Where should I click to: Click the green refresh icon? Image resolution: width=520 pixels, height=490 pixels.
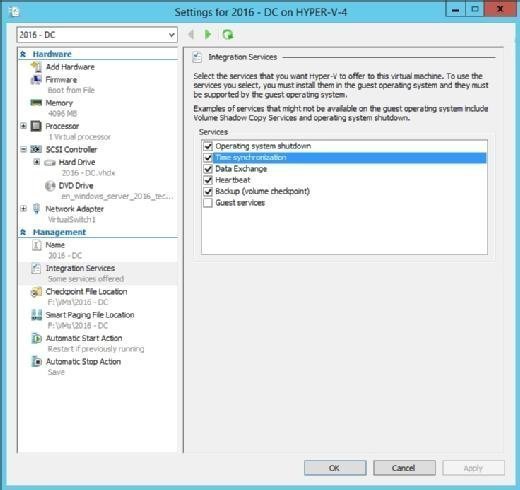(228, 34)
